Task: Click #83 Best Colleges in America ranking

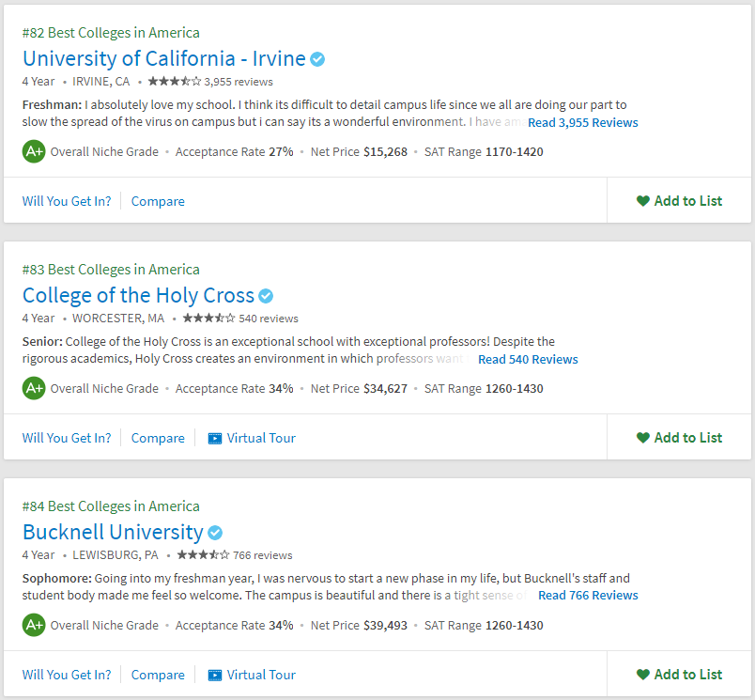Action: [111, 270]
